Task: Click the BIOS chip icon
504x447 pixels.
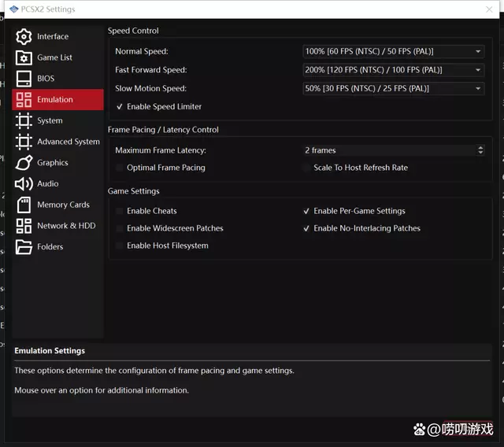Action: click(24, 79)
